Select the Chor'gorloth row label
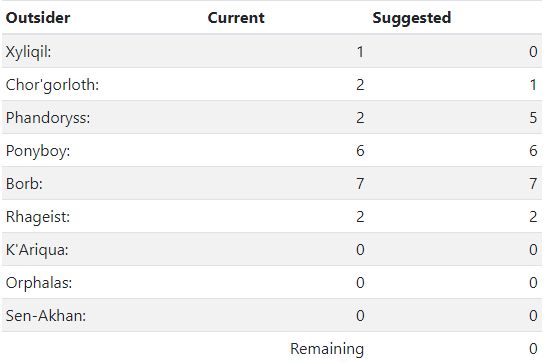 [52, 85]
